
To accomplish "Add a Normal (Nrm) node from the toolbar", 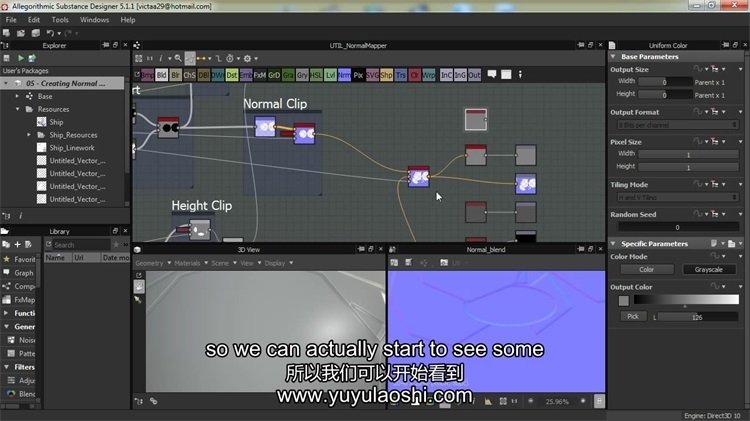I will [x=344, y=75].
